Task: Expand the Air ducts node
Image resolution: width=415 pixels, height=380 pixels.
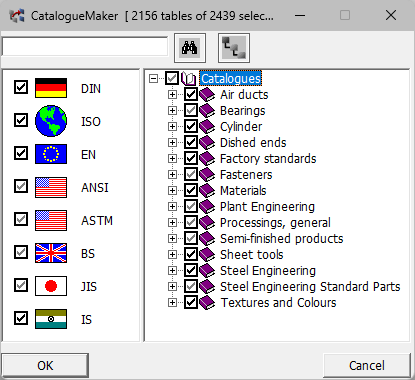Action: click(x=172, y=95)
